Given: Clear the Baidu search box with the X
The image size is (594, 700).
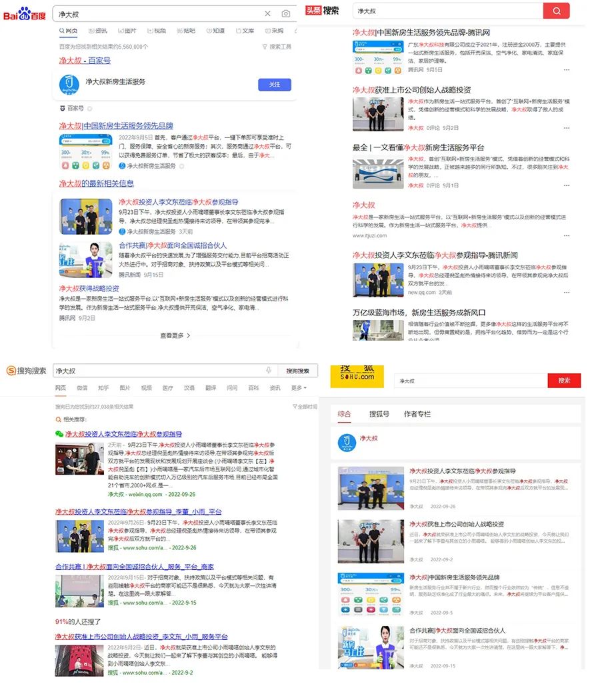Looking at the screenshot, I should (268, 14).
